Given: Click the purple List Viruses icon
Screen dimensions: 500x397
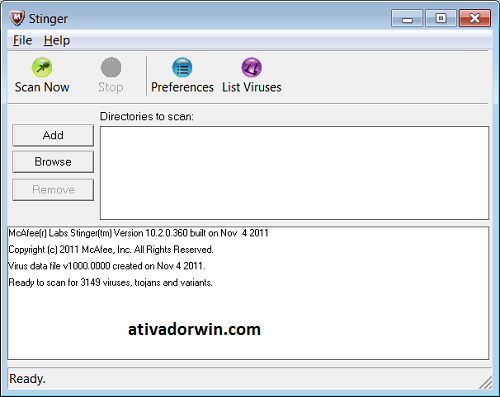Looking at the screenshot, I should (x=251, y=67).
